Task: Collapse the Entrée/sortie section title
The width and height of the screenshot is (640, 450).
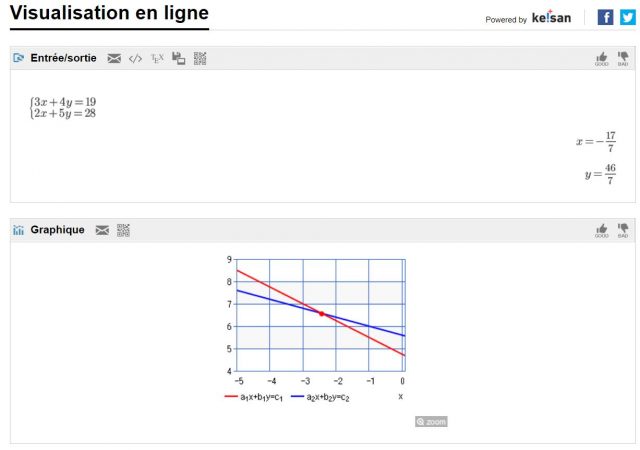Action: click(63, 58)
